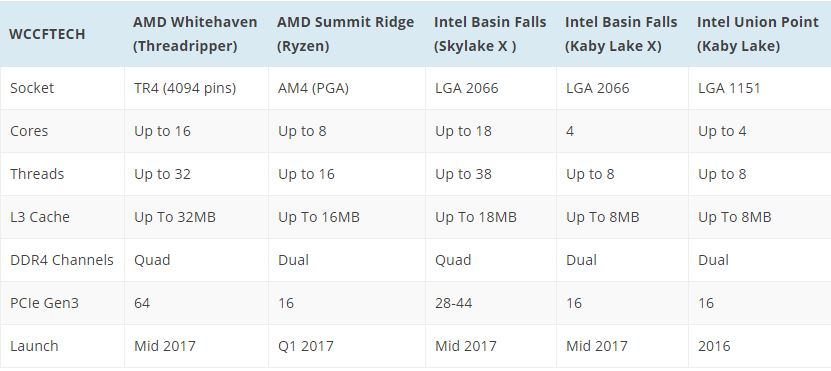Click the L3 Cache row label
This screenshot has width=831, height=371.
click(x=40, y=217)
